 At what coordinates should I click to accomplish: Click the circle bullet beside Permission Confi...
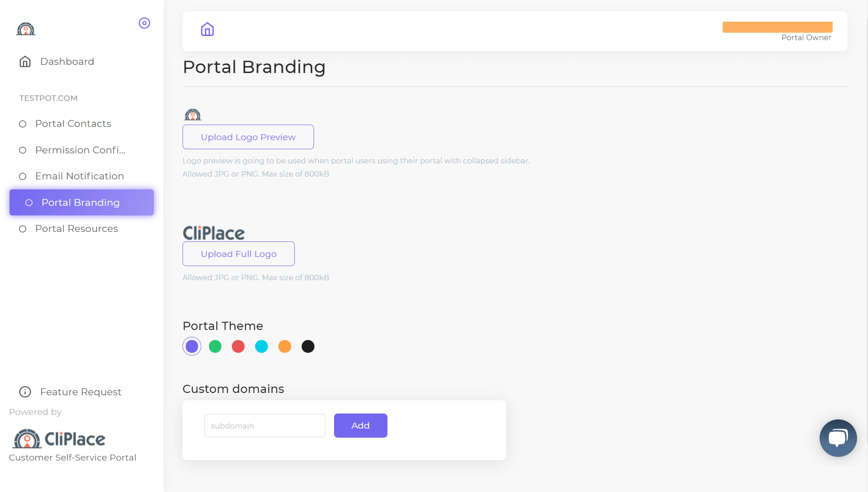[23, 150]
